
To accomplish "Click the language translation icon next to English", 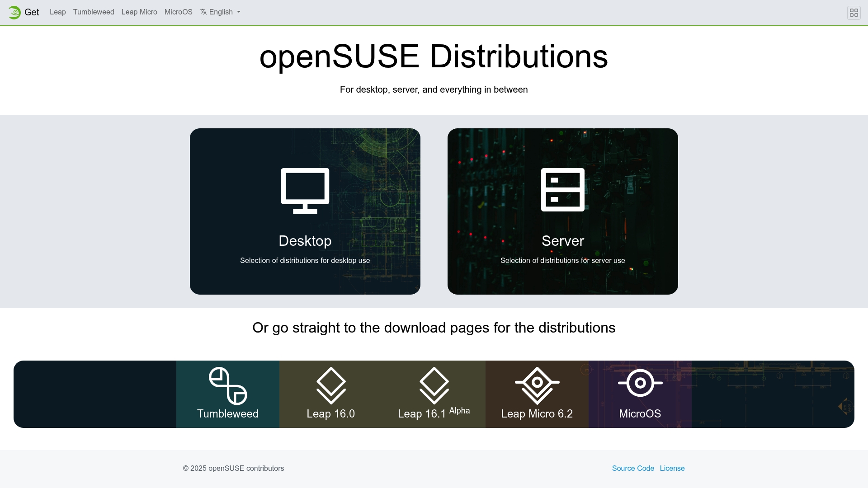I will (204, 12).
